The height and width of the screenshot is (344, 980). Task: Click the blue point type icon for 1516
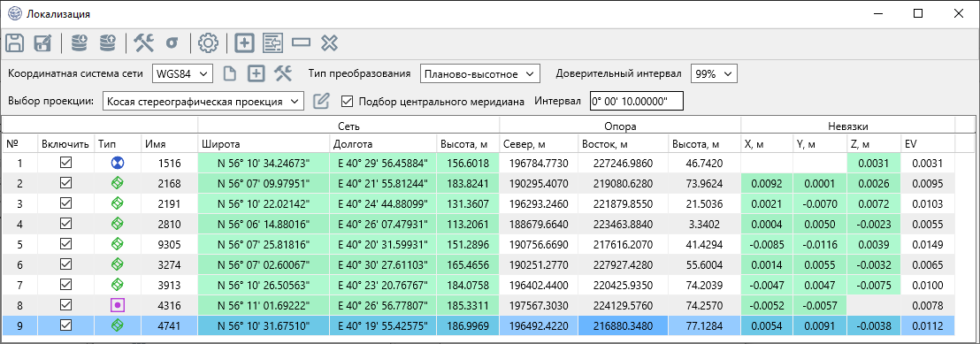click(x=119, y=164)
